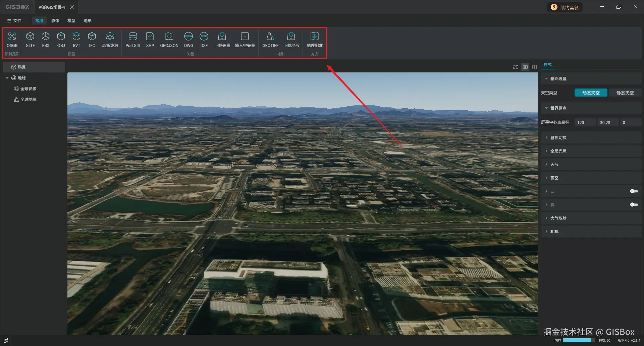The width and height of the screenshot is (644, 346).
Task: Expand the 相机 camera section
Action: tap(591, 232)
